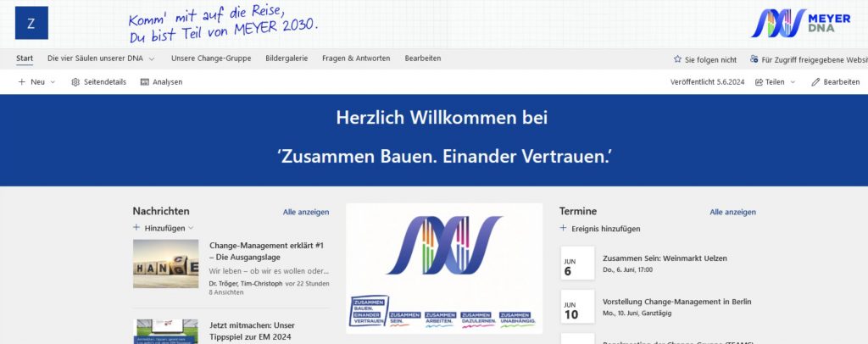
Task: Open 'Fragen & Antworten' page
Action: (356, 58)
